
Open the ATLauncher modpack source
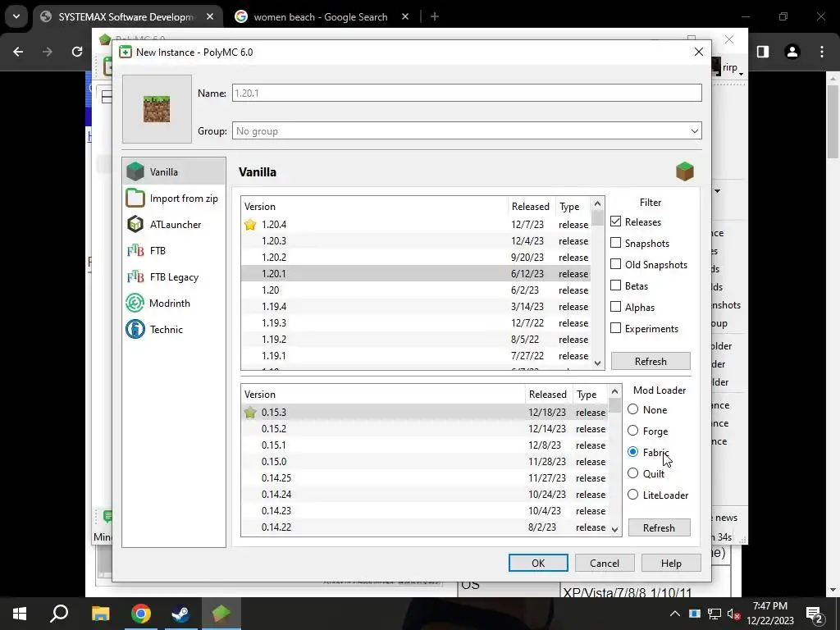(174, 225)
